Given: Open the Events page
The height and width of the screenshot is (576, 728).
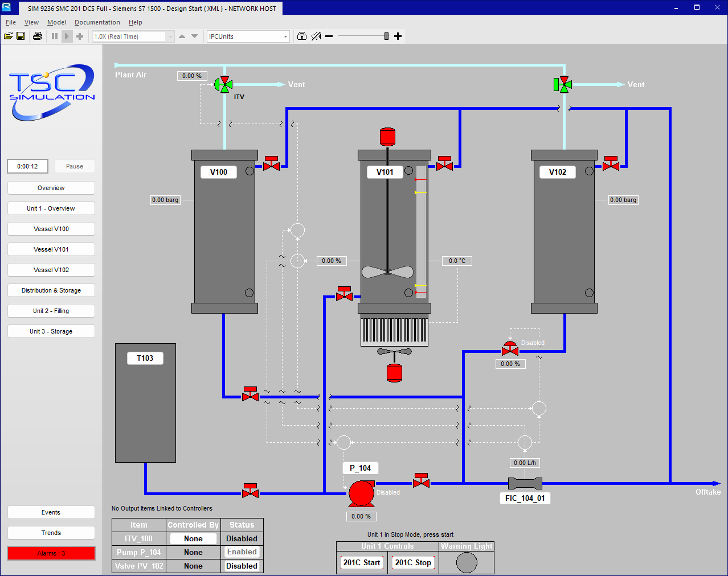Looking at the screenshot, I should pyautogui.click(x=51, y=512).
